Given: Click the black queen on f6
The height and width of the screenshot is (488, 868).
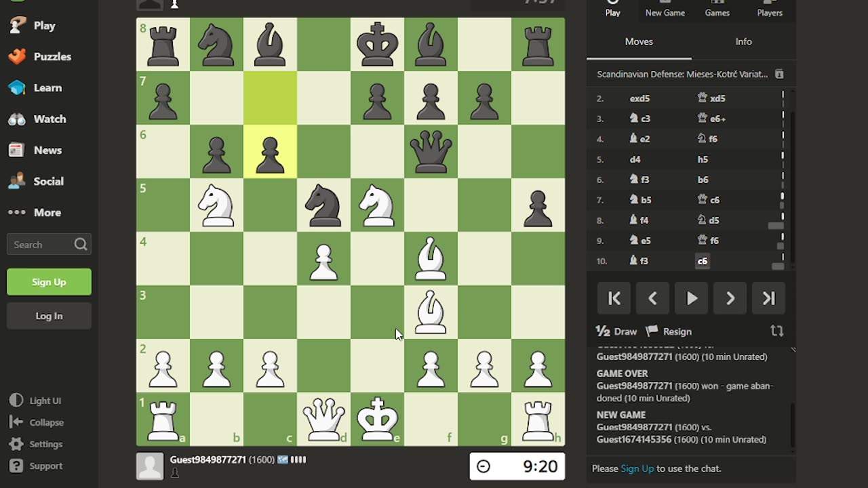Looking at the screenshot, I should coord(431,152).
